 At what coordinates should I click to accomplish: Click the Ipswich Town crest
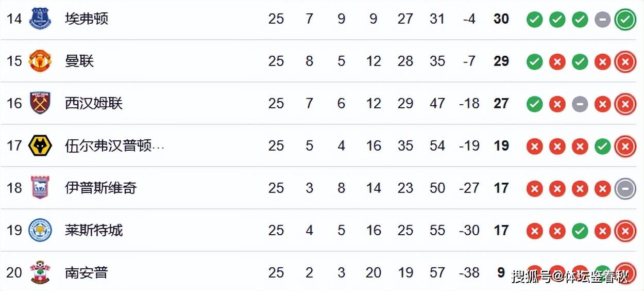coord(40,188)
